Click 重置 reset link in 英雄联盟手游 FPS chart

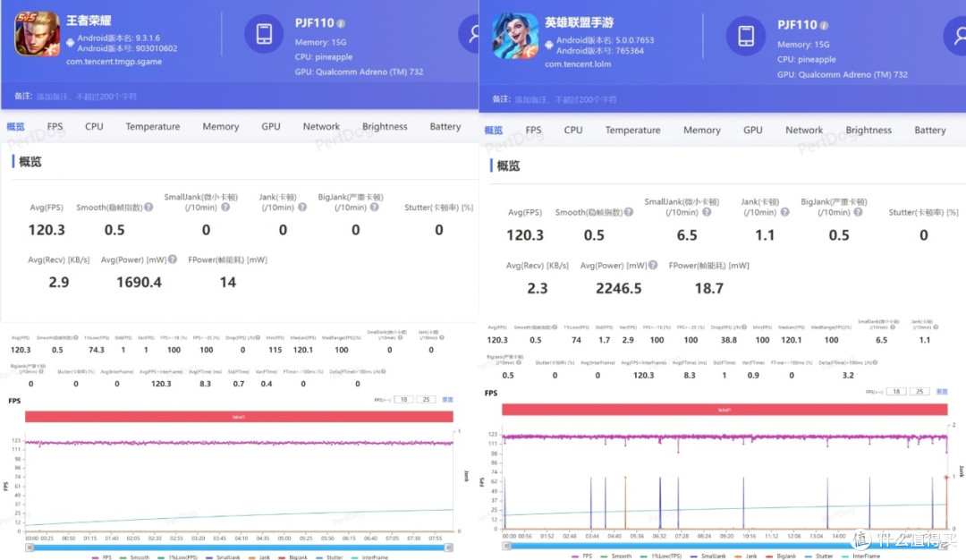[x=942, y=391]
